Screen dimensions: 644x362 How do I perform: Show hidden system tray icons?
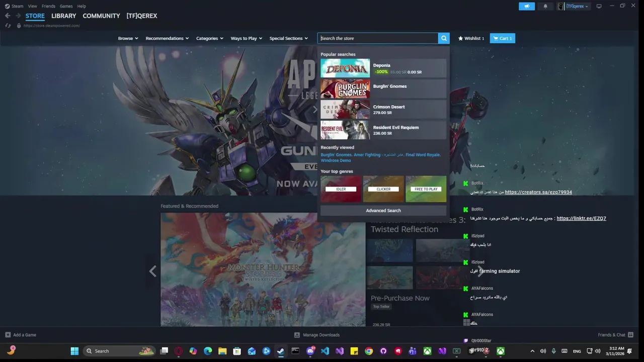532,351
